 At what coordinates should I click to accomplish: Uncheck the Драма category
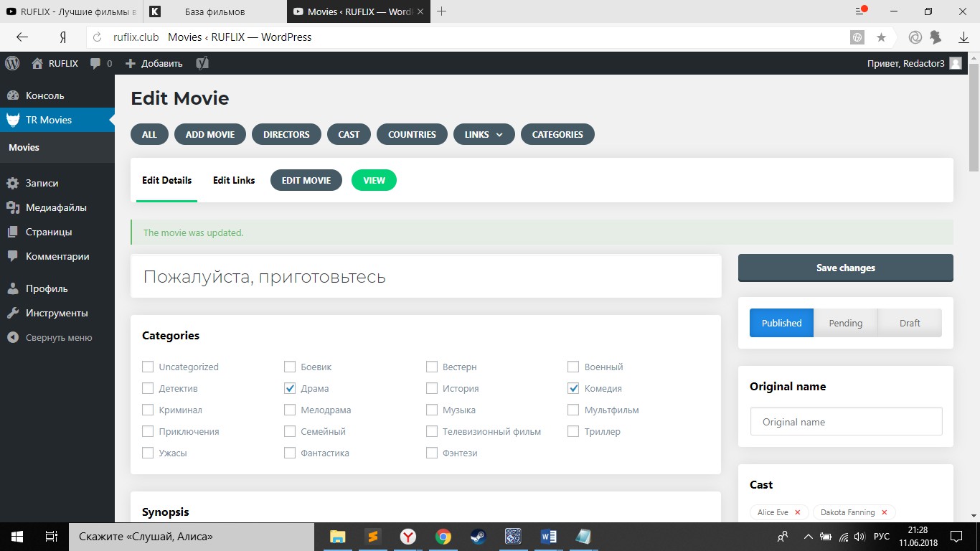tap(290, 388)
